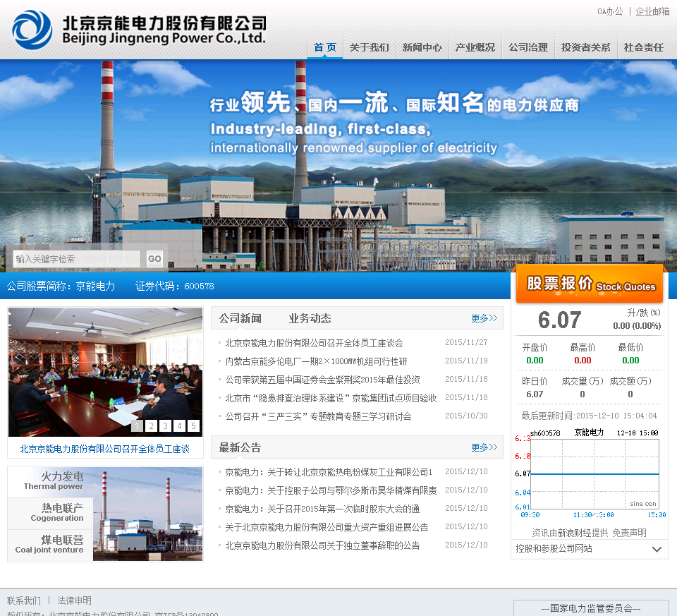The image size is (677, 616).
Task: Open the 首页 home menu tab
Action: click(325, 47)
